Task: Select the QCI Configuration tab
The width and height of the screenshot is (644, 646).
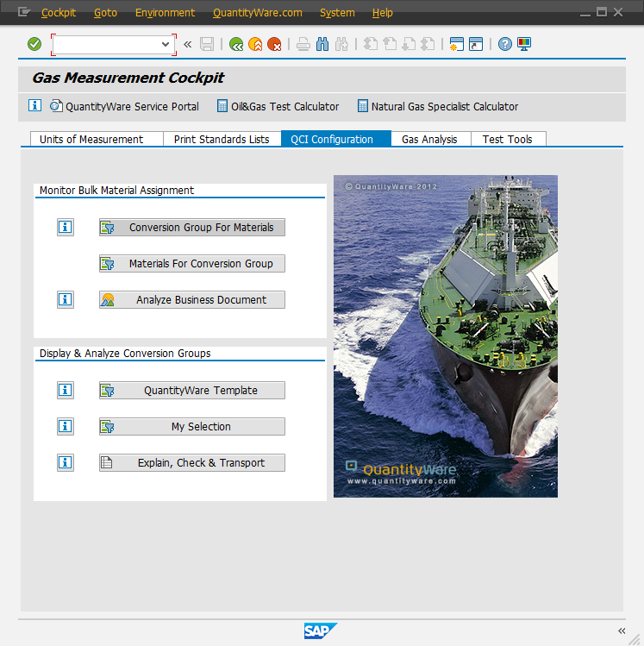Action: [x=336, y=139]
